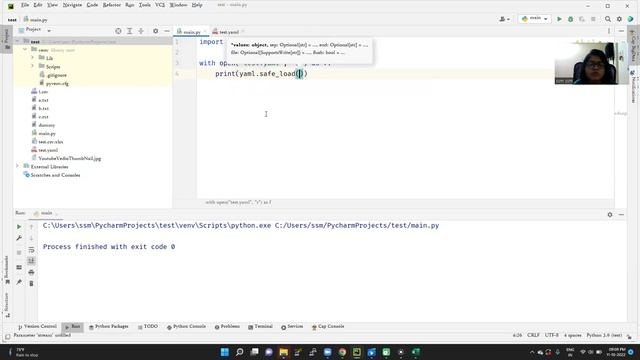Image resolution: width=640 pixels, height=360 pixels.
Task: Expand the Lib folder
Action: 33,58
